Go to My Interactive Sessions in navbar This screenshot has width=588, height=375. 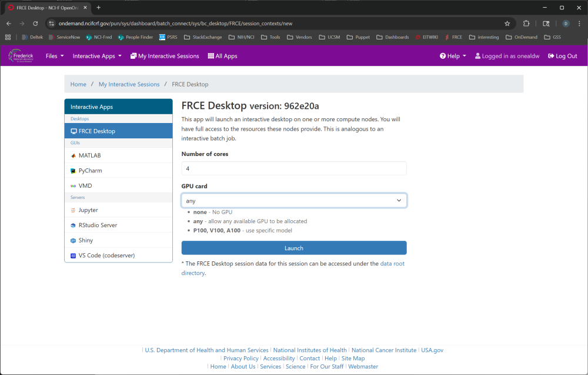[165, 56]
